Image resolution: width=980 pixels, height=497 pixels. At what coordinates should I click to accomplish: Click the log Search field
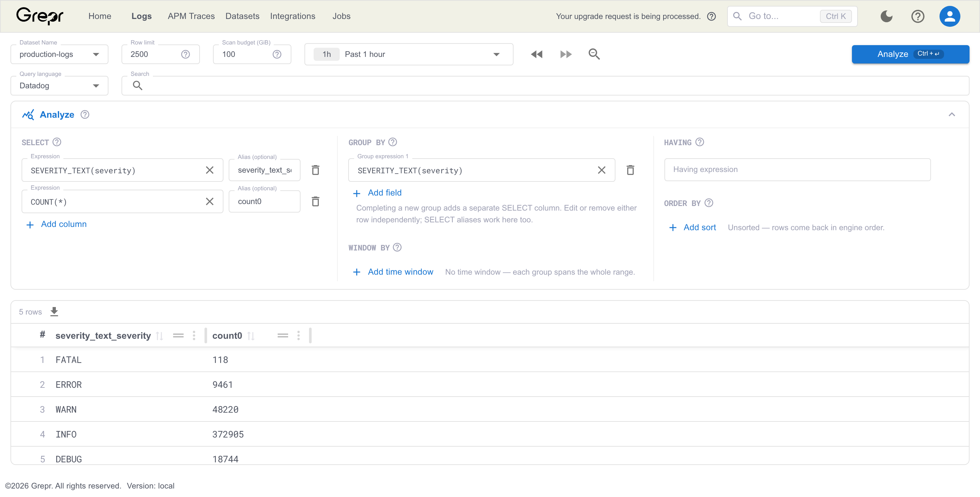pos(545,86)
